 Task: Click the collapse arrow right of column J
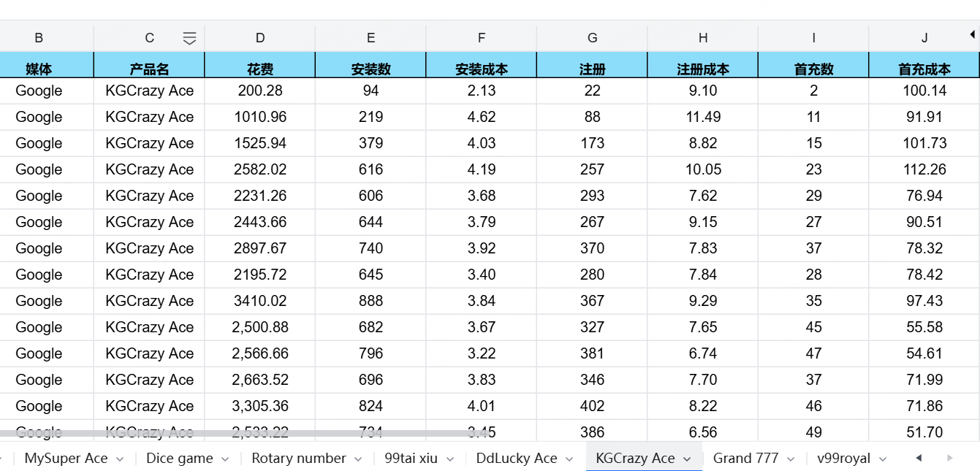coord(973,34)
